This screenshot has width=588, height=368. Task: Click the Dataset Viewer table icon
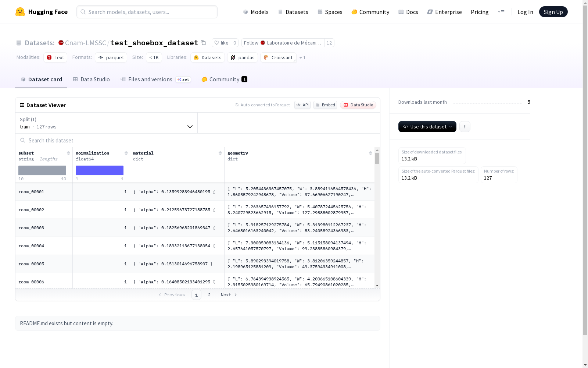click(x=22, y=105)
